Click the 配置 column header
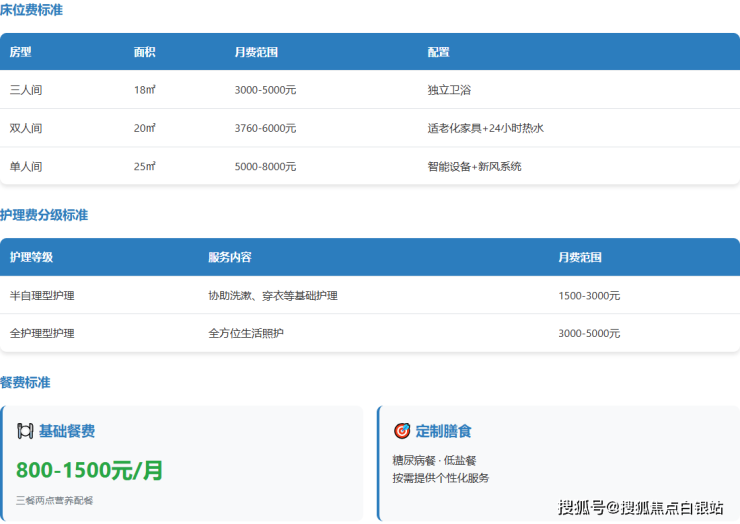The image size is (740, 524). [x=438, y=52]
